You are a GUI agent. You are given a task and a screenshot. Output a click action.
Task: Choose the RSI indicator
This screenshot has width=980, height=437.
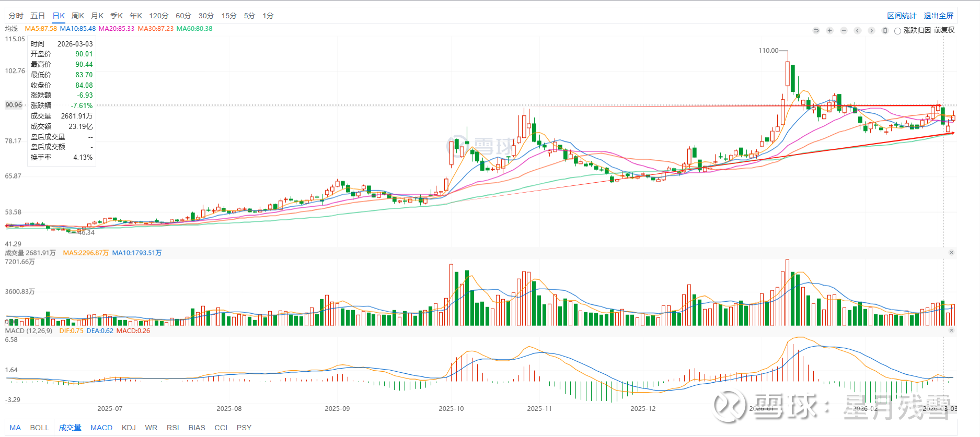tap(173, 428)
